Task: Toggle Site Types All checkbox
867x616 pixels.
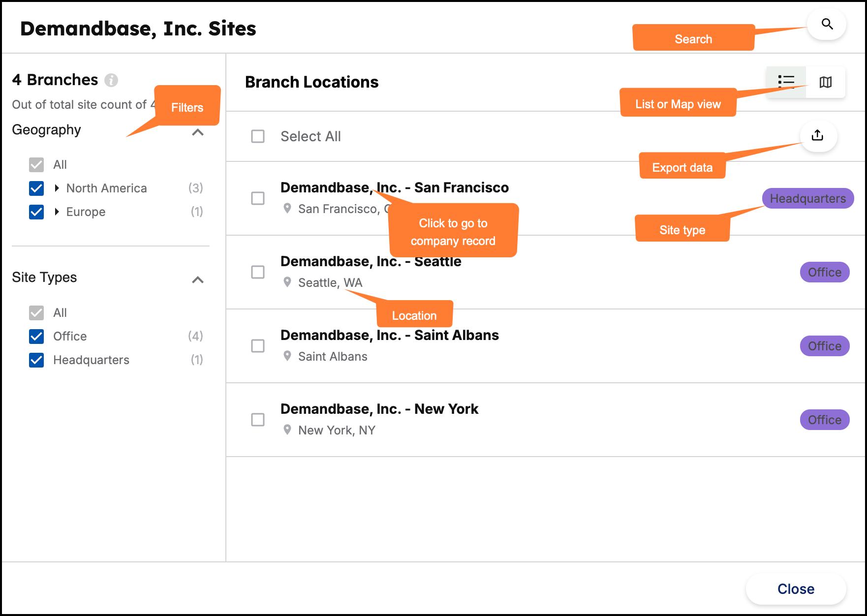Action: 36,312
